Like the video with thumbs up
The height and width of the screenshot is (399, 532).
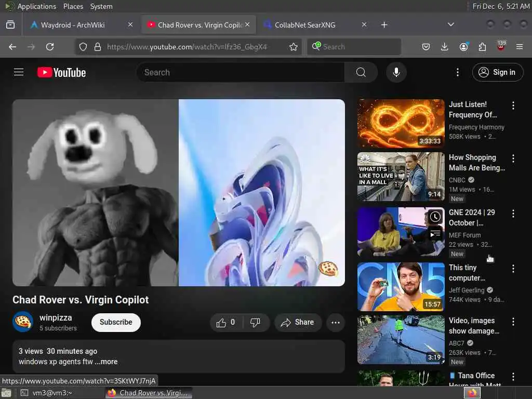click(x=226, y=322)
